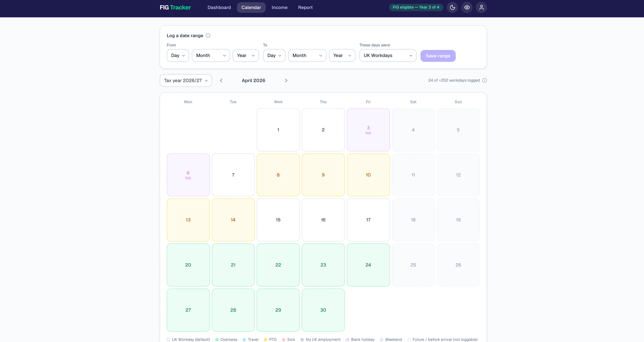
Task: Open the Income tab
Action: click(279, 7)
